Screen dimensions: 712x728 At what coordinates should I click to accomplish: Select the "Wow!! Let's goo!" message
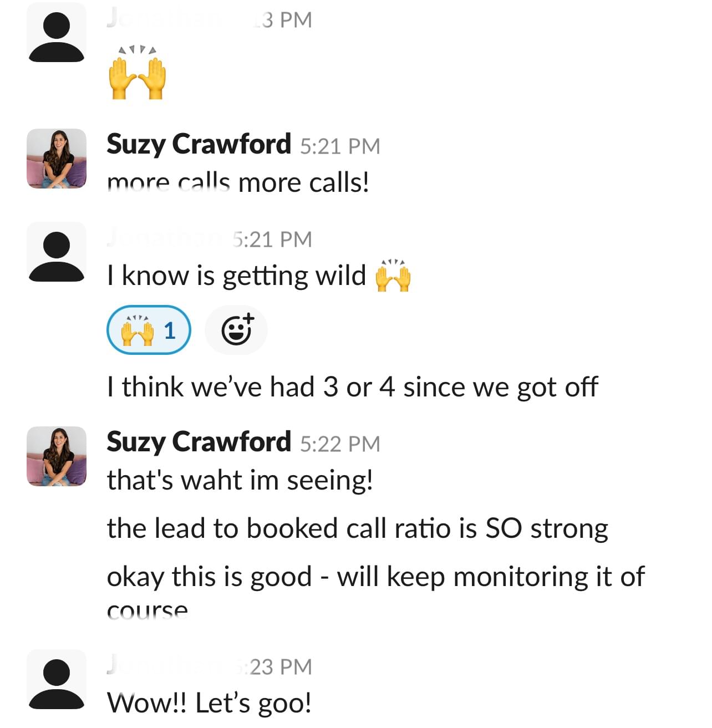point(209,703)
